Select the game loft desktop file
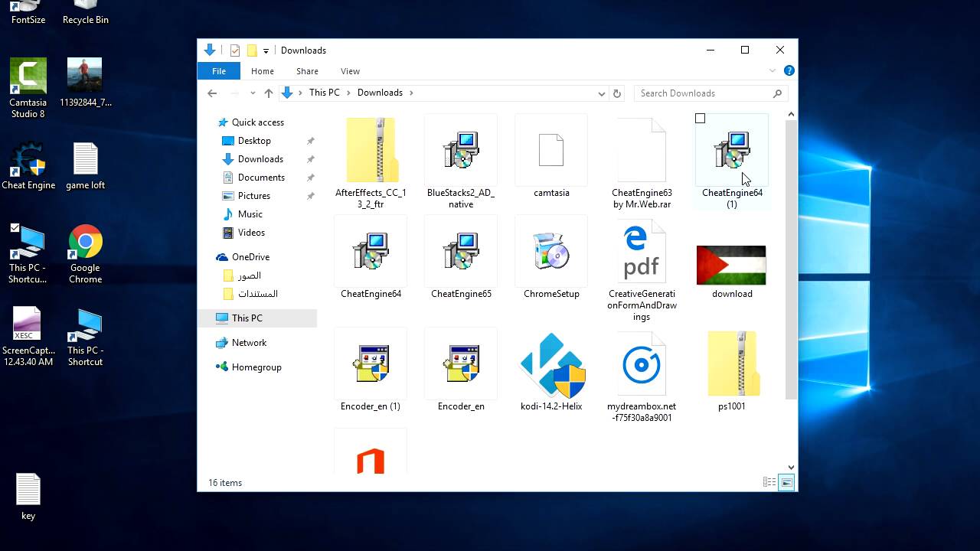The height and width of the screenshot is (551, 980). pos(85,165)
